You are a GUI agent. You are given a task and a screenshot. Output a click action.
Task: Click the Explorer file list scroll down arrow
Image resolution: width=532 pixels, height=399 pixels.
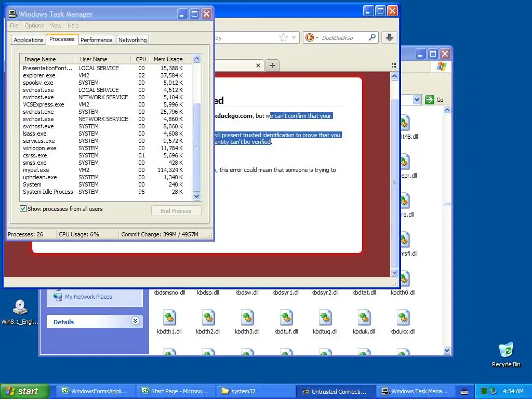[447, 351]
